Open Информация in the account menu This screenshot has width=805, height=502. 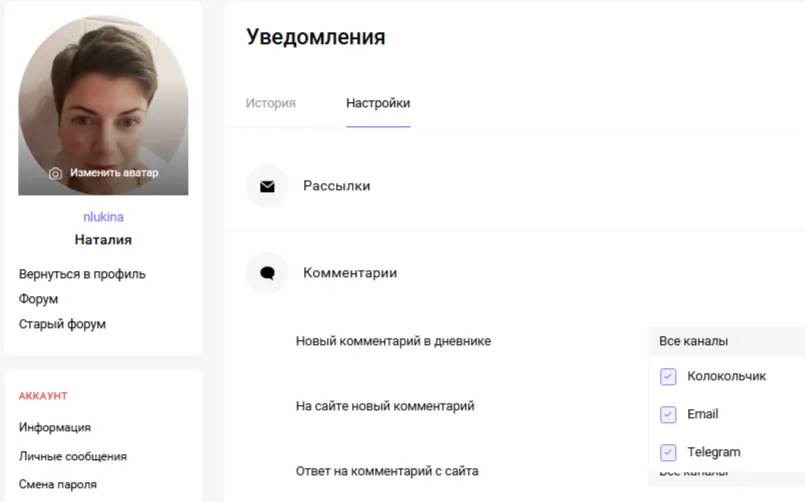coord(55,428)
